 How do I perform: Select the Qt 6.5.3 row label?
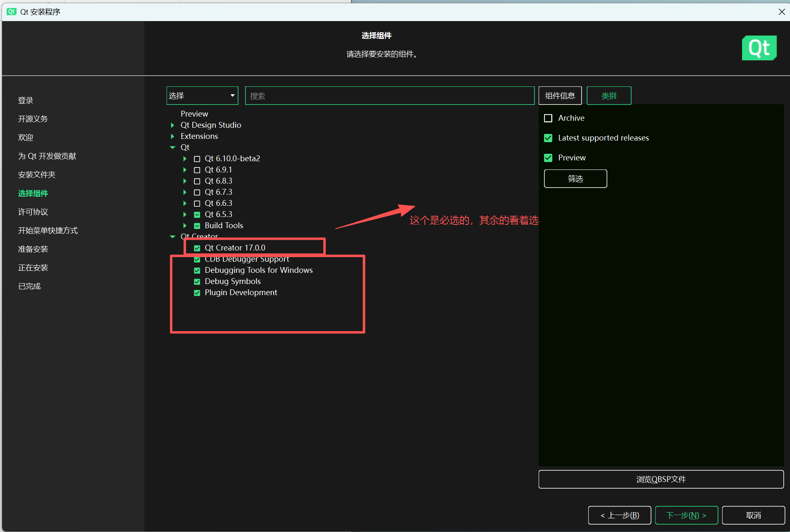coord(219,215)
